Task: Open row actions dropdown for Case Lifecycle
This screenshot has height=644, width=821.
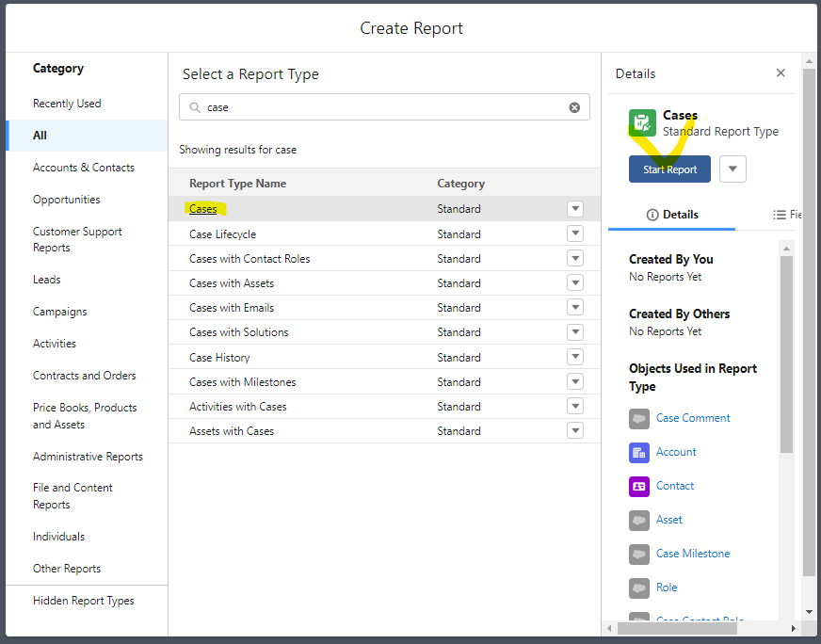Action: click(574, 233)
